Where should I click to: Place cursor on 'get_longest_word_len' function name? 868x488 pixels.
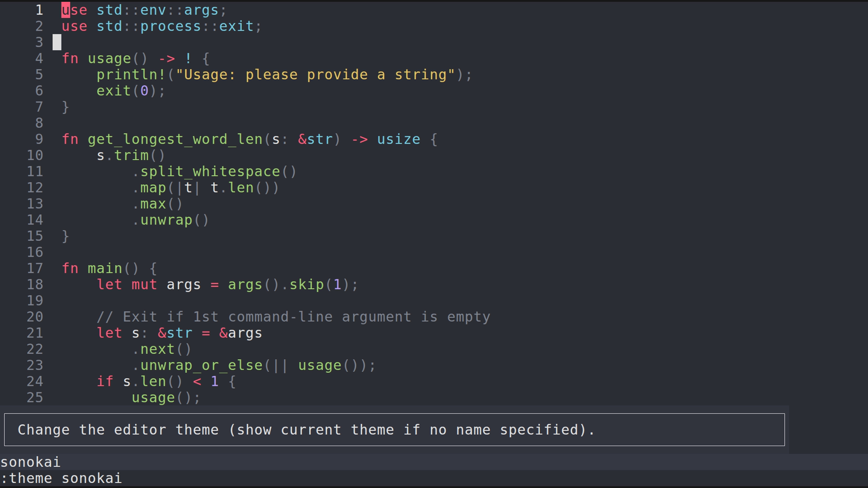(x=175, y=139)
